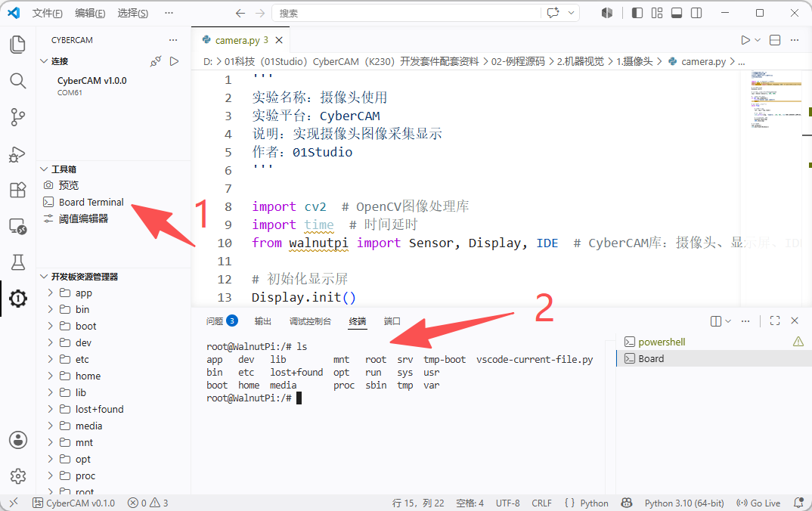Toggle primary sidebar layout button
The image size is (812, 511).
click(x=637, y=13)
